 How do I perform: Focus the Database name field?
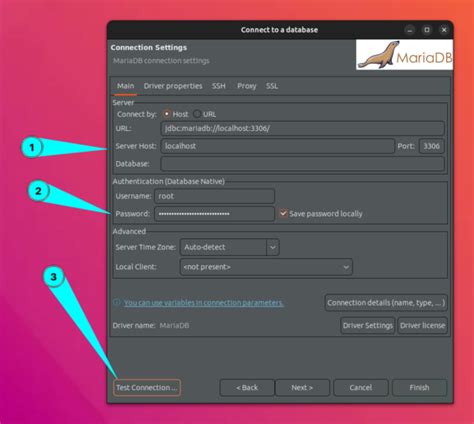click(x=302, y=164)
